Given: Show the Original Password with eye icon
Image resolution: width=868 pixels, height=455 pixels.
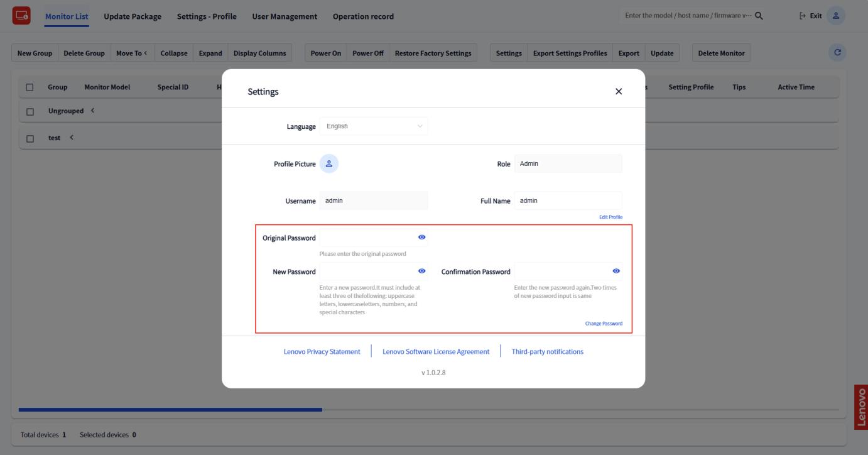Looking at the screenshot, I should [x=421, y=238].
